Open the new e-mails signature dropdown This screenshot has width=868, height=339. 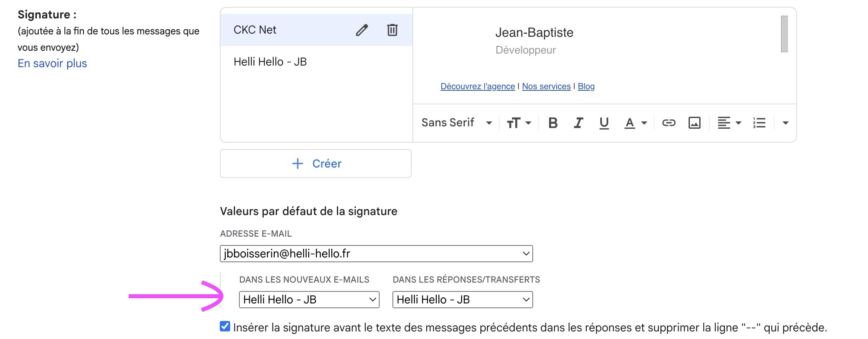pos(309,300)
